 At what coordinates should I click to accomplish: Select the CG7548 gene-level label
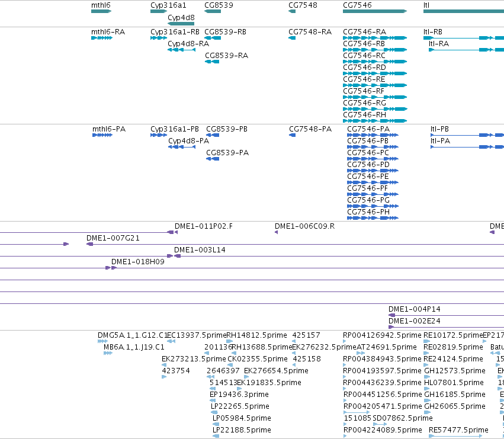(303, 5)
